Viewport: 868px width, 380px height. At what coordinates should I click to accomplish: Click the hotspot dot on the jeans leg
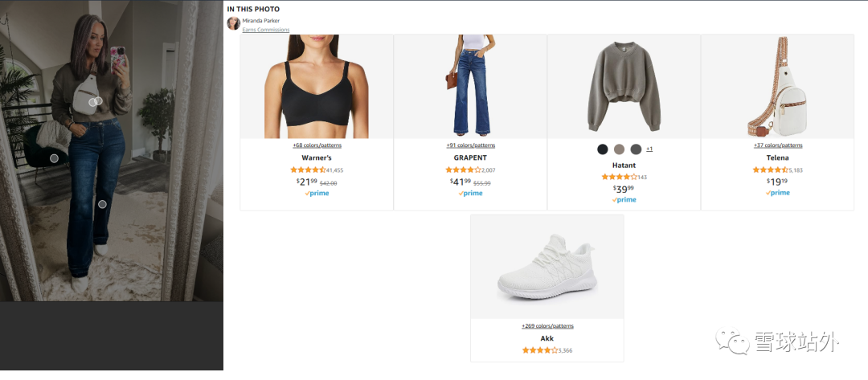point(102,204)
